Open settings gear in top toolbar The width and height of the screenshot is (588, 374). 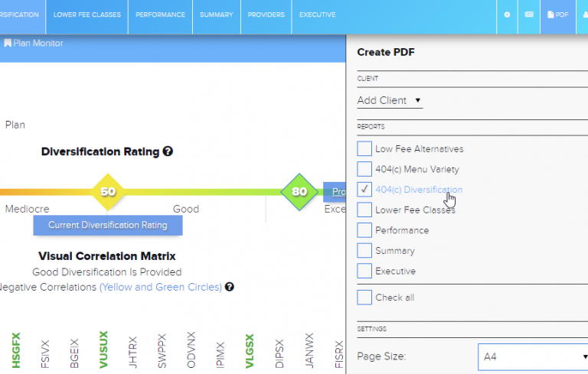(507, 15)
